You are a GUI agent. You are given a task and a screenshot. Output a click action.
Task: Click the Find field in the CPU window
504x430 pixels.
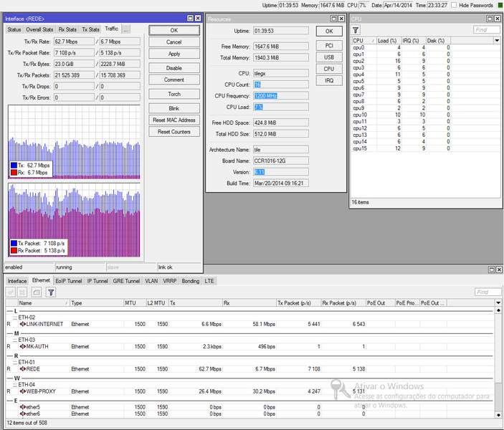pos(487,30)
